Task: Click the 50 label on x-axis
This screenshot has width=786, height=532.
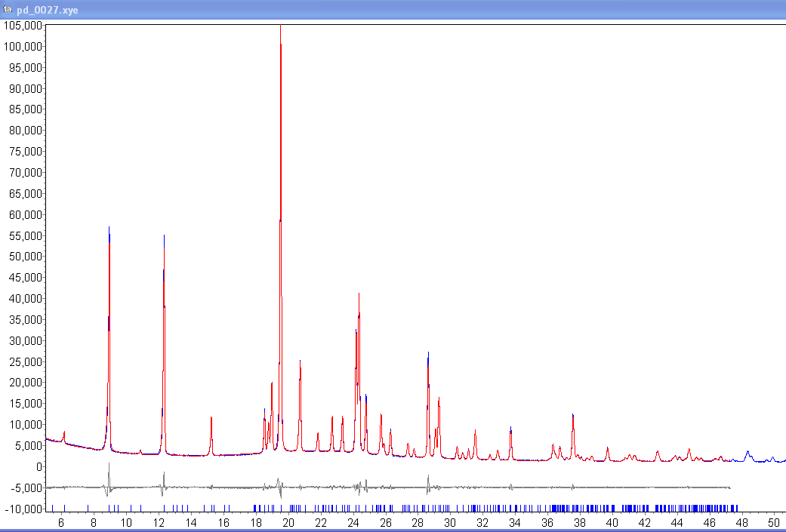Action: [774, 522]
